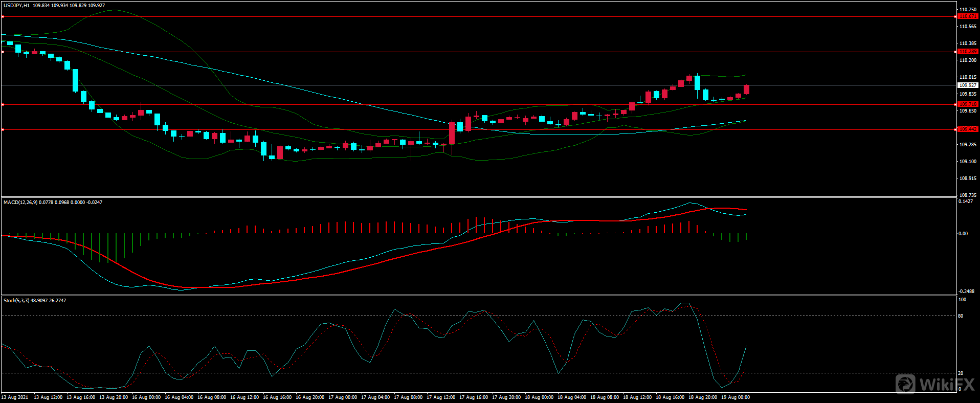Click the MACD(12,26,9) indicator label
The image size is (980, 403).
click(20, 203)
